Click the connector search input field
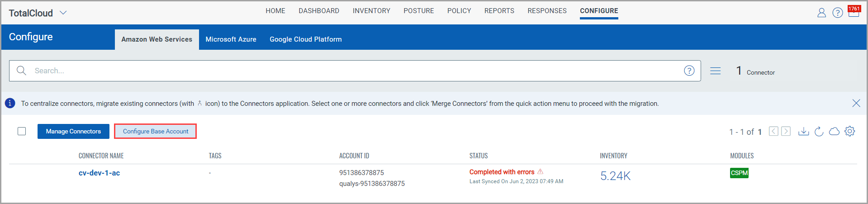Viewport: 868px width, 204px height. pyautogui.click(x=353, y=71)
